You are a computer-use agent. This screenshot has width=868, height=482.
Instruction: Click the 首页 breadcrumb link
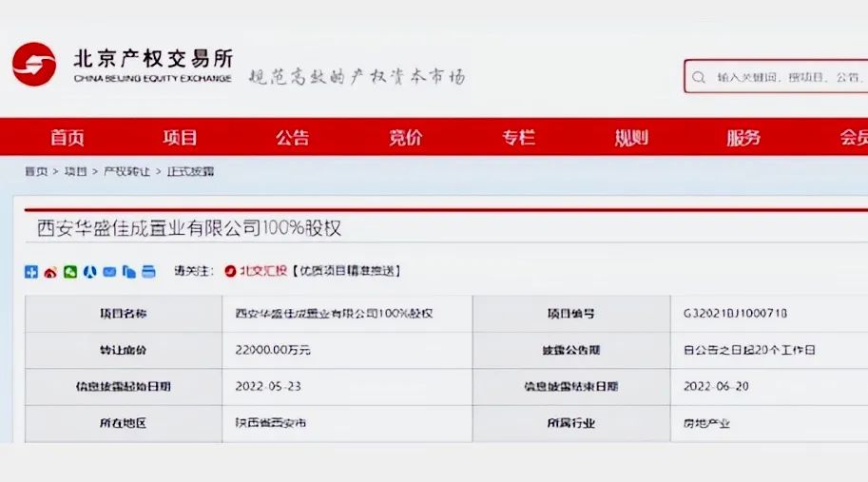(36, 171)
